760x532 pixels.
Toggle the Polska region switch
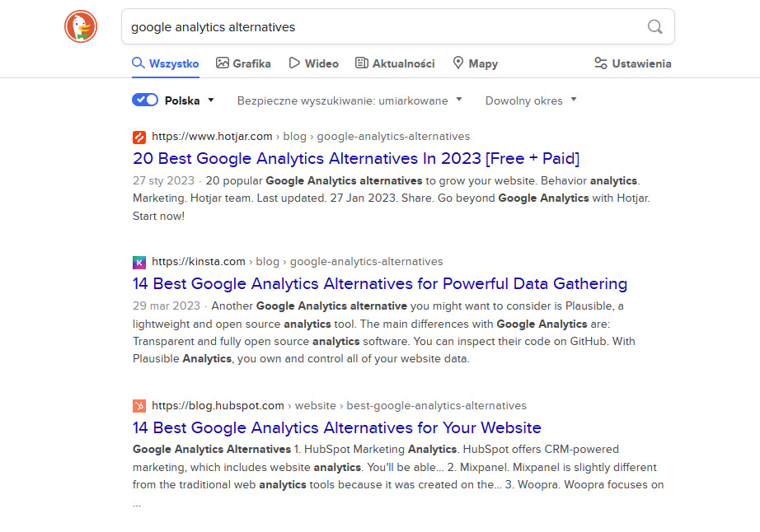click(145, 100)
